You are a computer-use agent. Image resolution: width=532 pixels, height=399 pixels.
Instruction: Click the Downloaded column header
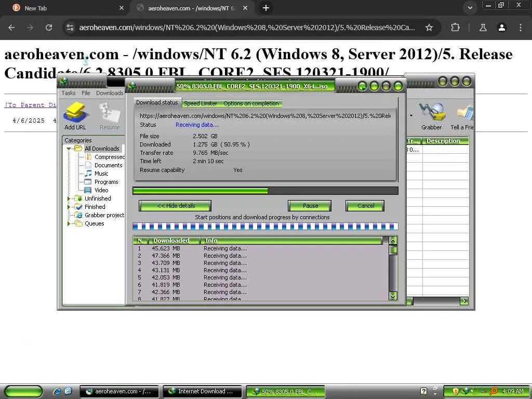pyautogui.click(x=174, y=241)
